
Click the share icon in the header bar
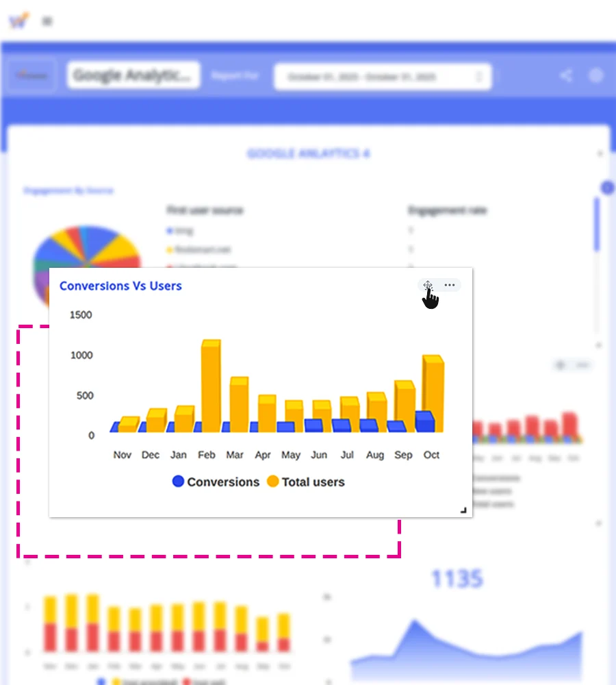[566, 76]
